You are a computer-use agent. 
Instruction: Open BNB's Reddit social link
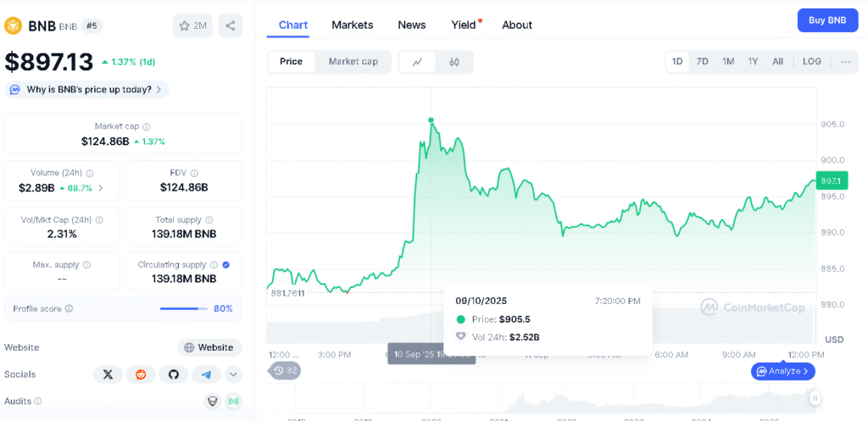tap(141, 374)
